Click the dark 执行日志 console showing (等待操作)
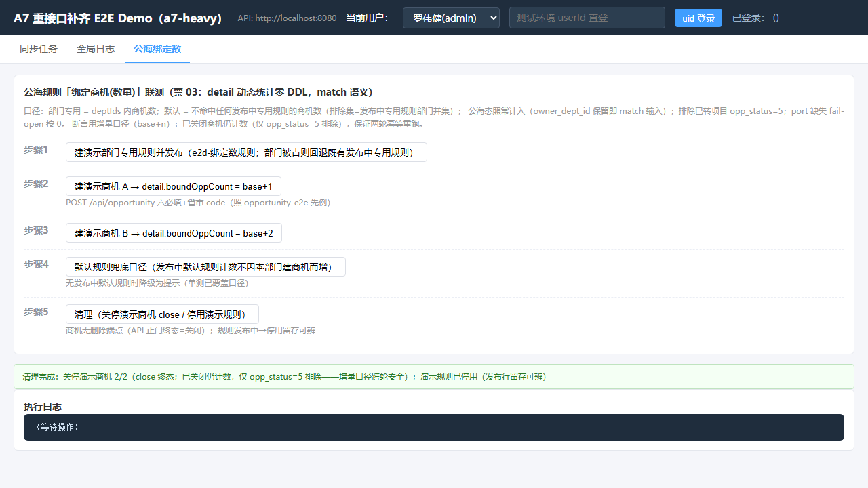 [x=434, y=427]
